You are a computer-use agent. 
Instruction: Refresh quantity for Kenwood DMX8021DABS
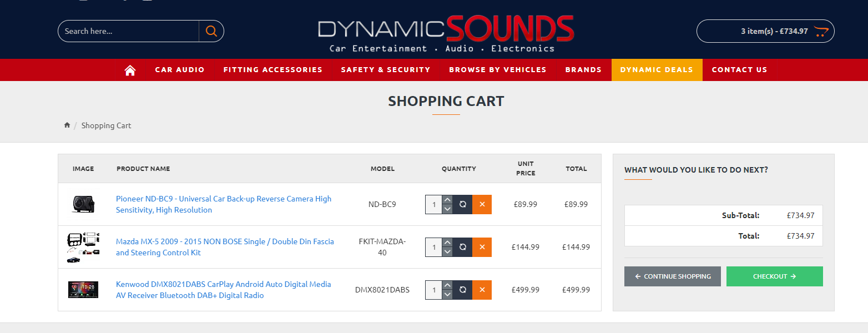tap(462, 290)
